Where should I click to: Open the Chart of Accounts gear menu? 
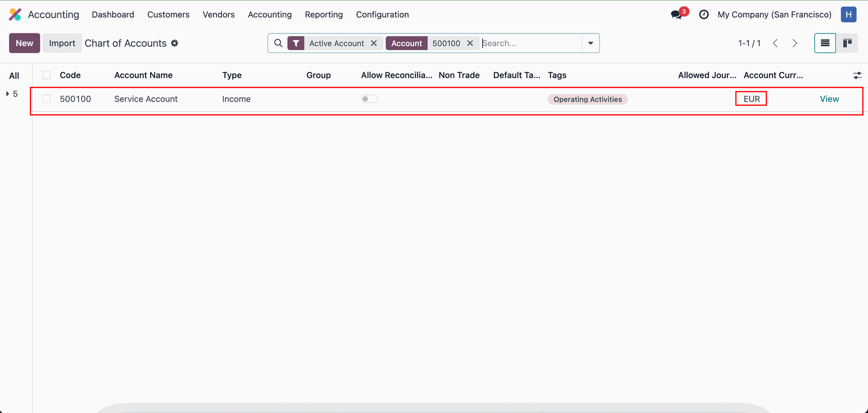coord(175,43)
